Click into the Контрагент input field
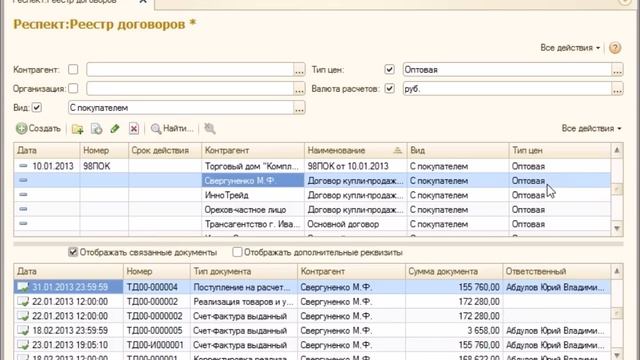Viewport: 640px width, 360px height. (190, 70)
